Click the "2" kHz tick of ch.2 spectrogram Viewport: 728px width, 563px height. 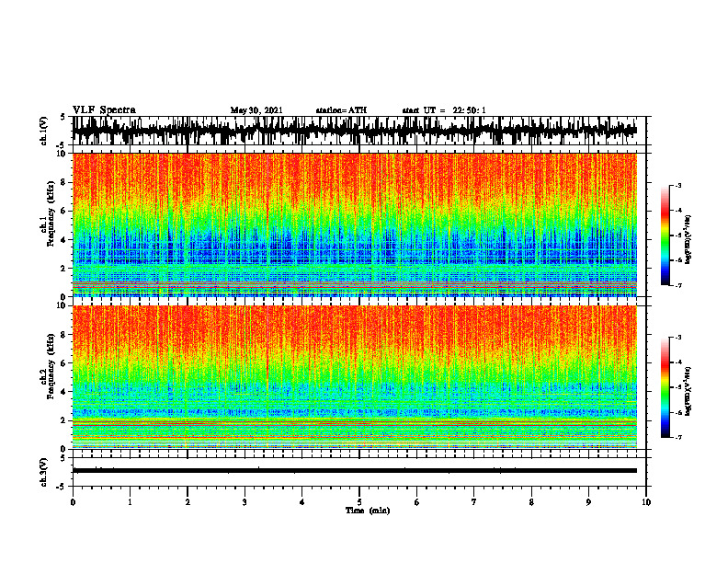point(64,420)
